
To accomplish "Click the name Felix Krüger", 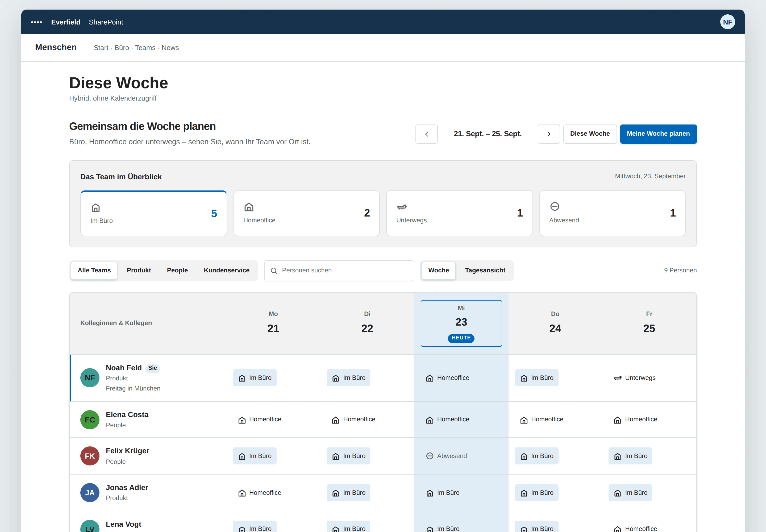I will (x=127, y=451).
